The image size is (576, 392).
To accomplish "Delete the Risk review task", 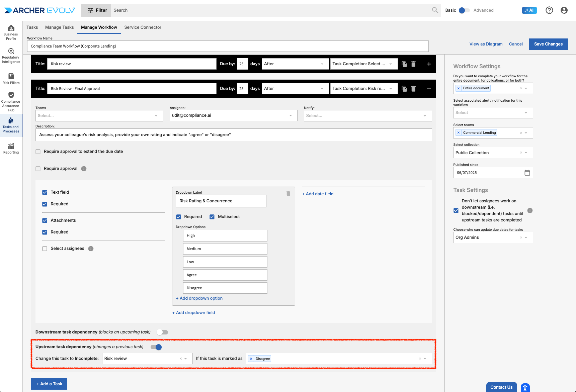I will point(413,64).
